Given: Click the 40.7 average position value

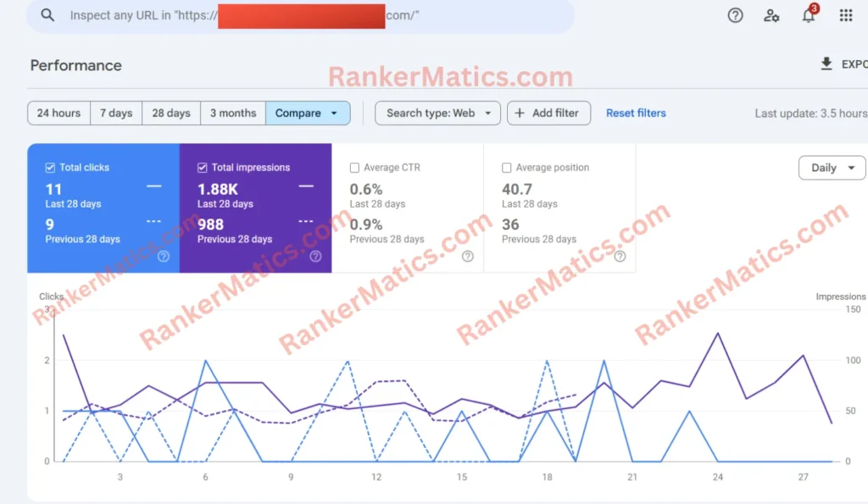Looking at the screenshot, I should pos(517,189).
